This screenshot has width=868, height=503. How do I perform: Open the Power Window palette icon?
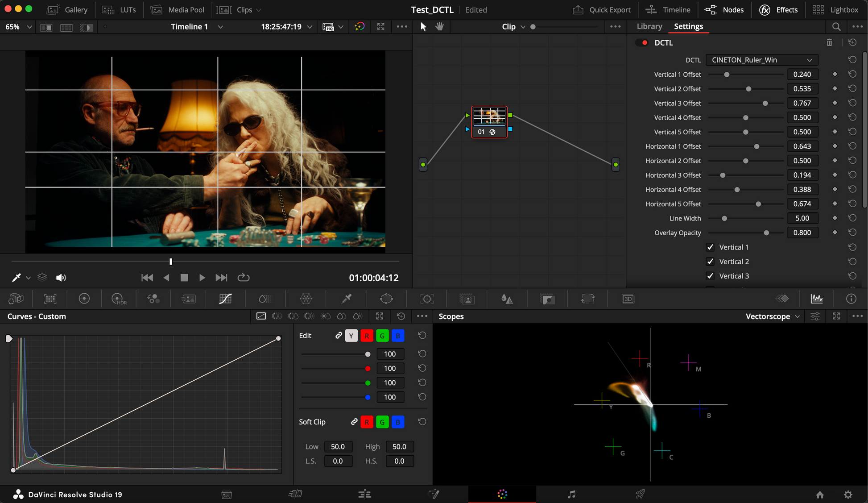(386, 299)
